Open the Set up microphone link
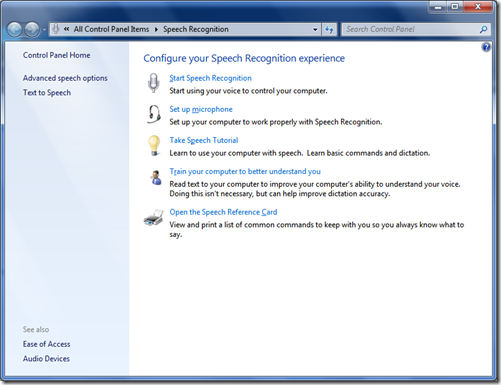The height and width of the screenshot is (385, 501). [201, 109]
